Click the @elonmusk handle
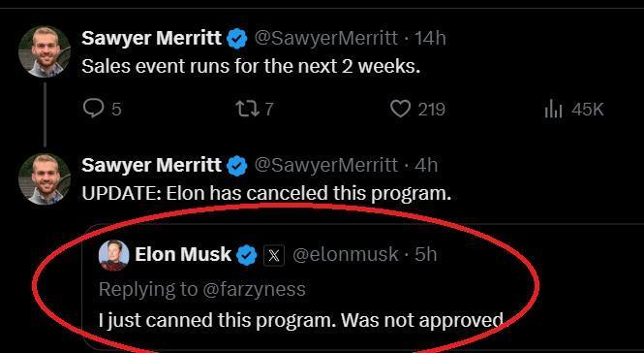Viewport: 644px width, 353px height. click(346, 254)
